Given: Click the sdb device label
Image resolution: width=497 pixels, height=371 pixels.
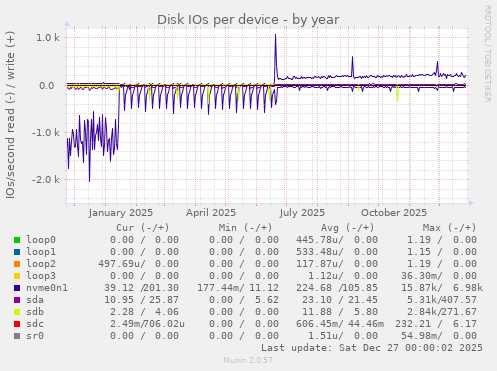Looking at the screenshot, I should coord(35,312).
